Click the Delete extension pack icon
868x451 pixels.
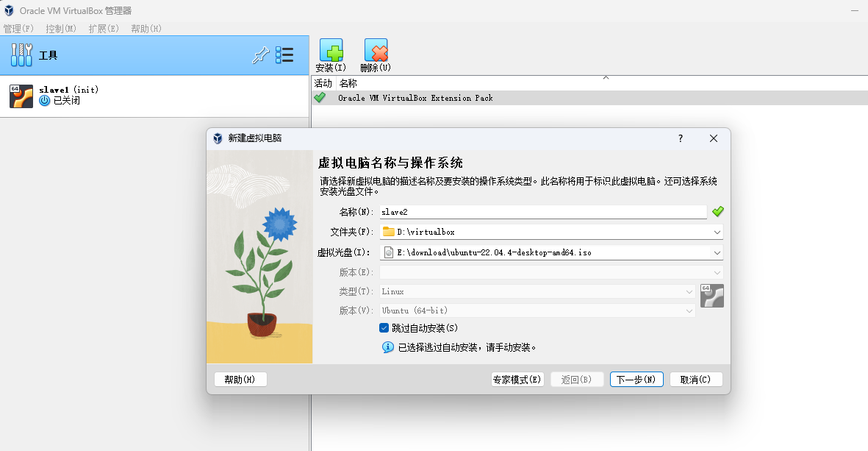click(376, 51)
